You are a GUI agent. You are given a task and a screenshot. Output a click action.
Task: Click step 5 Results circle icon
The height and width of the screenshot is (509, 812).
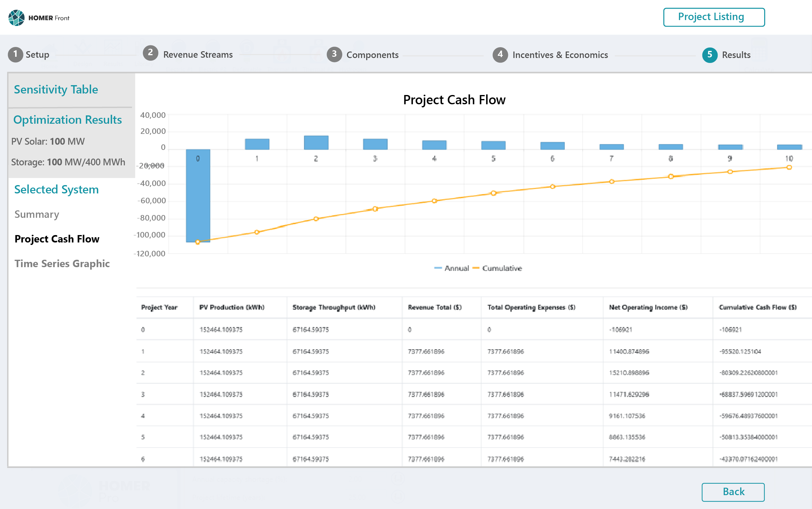click(x=710, y=55)
